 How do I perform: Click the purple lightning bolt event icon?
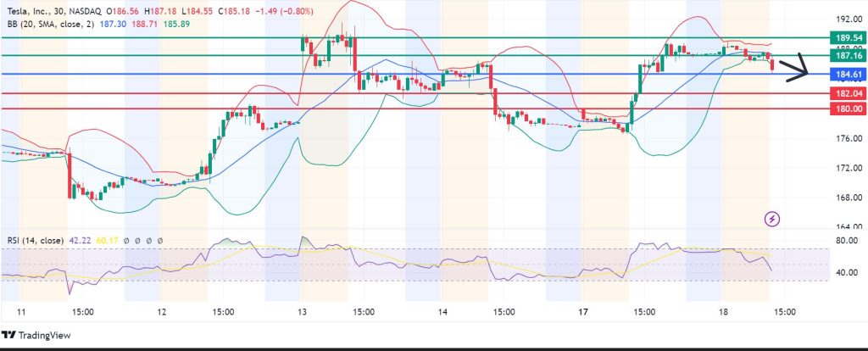click(772, 220)
